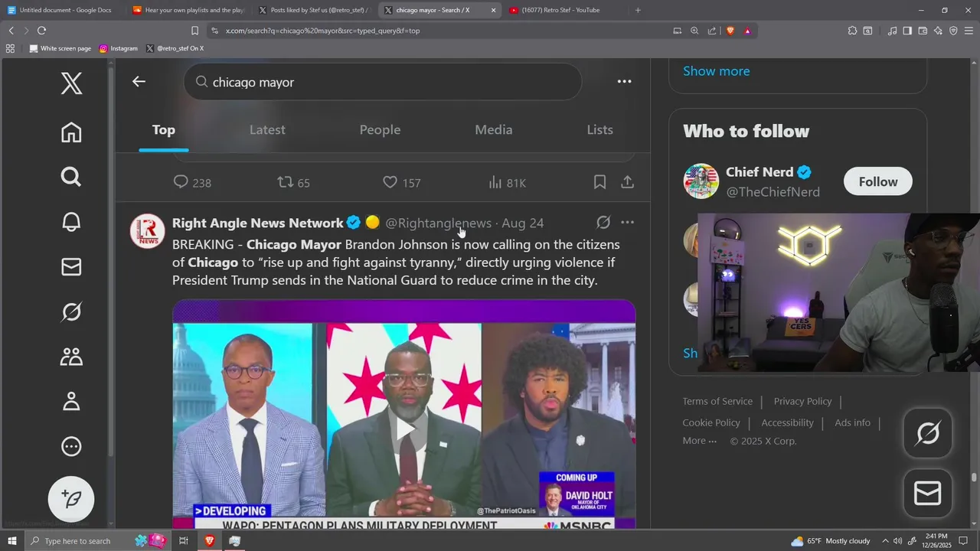Click Show more link at top right
The image size is (980, 551).
716,71
